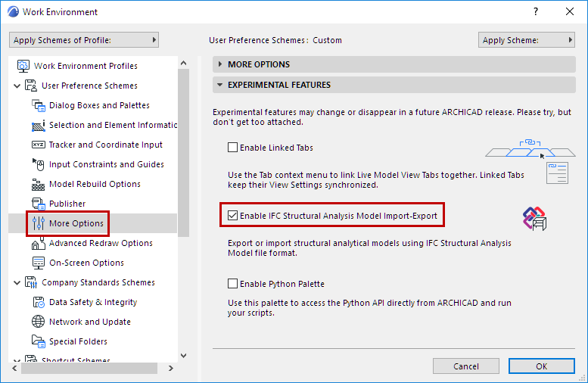Click the Network and Update icon
588x383 pixels.
[38, 322]
